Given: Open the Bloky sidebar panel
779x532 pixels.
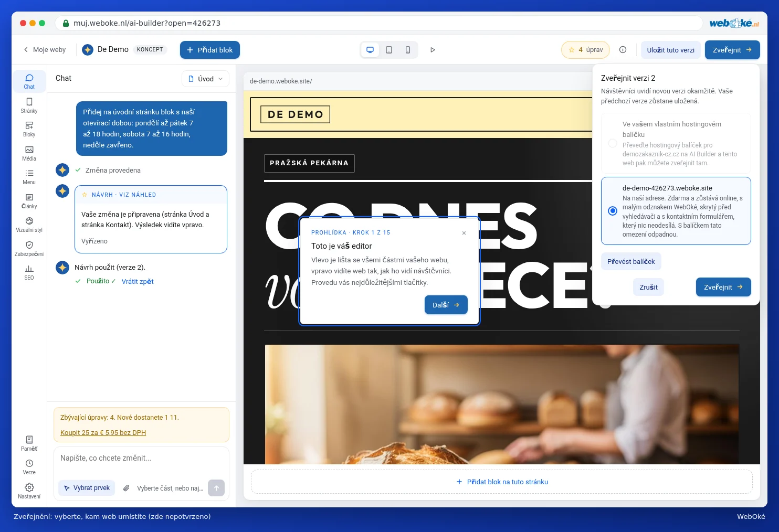Looking at the screenshot, I should pos(29,129).
